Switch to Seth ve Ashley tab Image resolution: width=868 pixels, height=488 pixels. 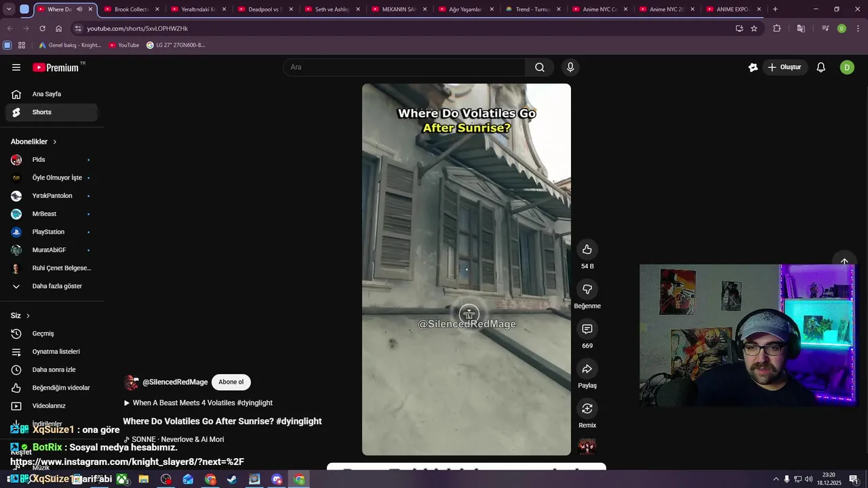point(332,9)
